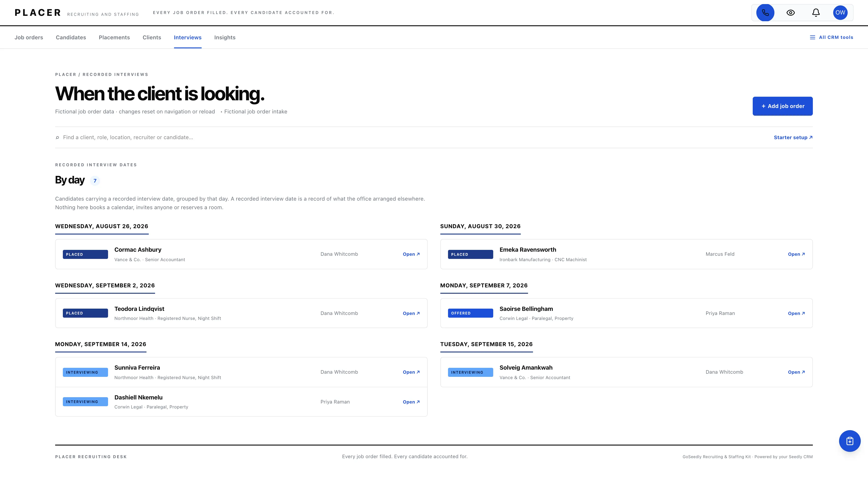Click the OFFERED badge for Saoirse Bellingham
Screen dimensions: 868x488
tap(470, 313)
